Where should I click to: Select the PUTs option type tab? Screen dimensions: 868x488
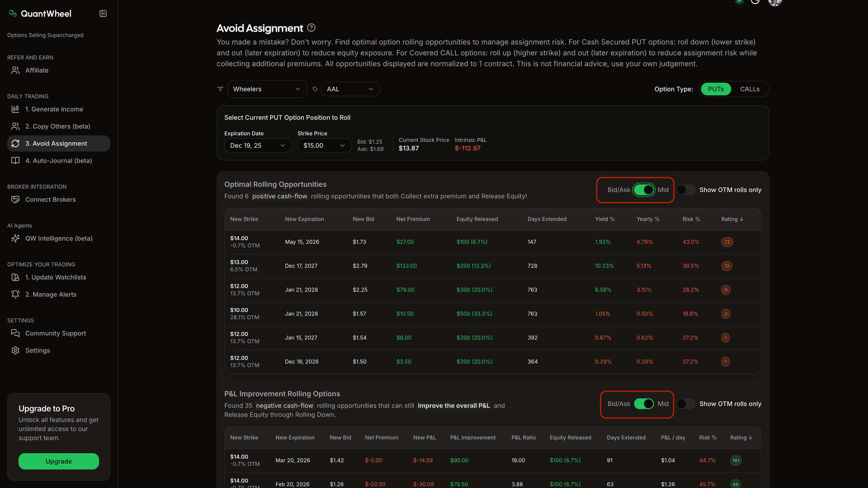[716, 89]
